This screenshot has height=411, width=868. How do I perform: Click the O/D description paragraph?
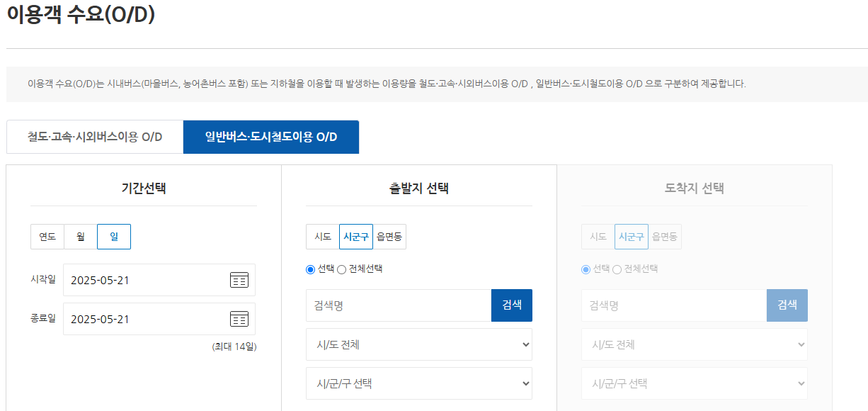coord(387,84)
